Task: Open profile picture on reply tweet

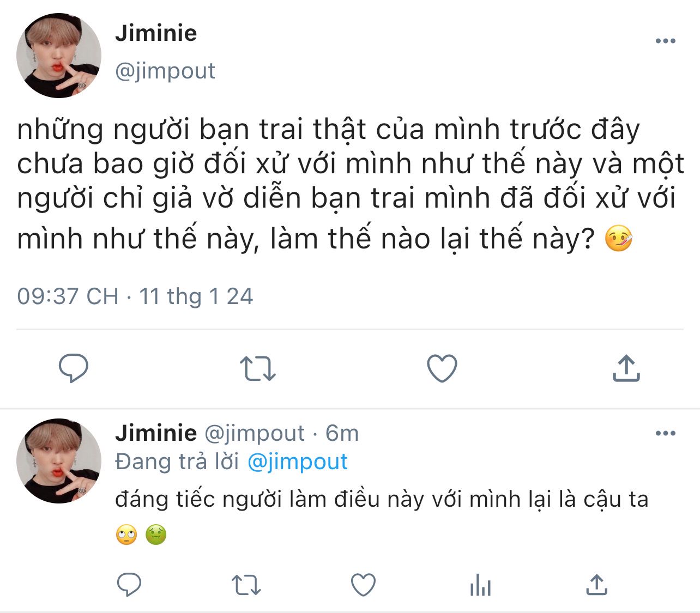Action: point(59,461)
